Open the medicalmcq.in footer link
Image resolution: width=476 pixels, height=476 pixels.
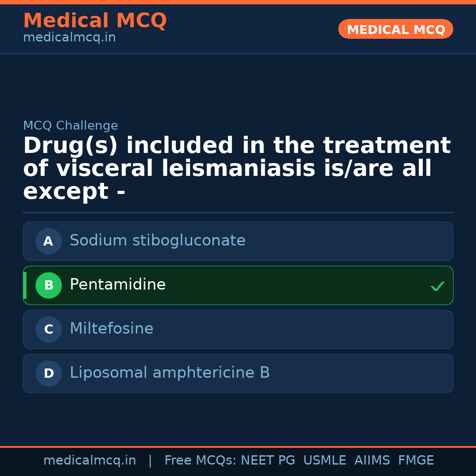(x=89, y=460)
